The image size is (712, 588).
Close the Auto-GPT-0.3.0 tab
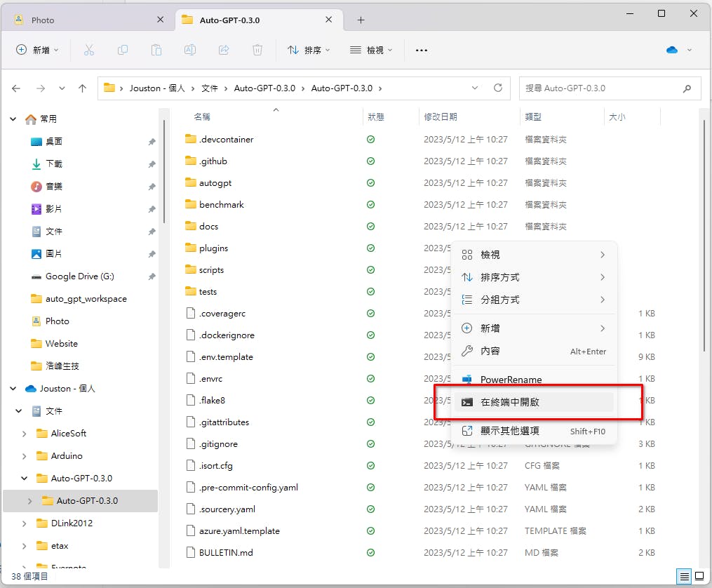[x=329, y=20]
